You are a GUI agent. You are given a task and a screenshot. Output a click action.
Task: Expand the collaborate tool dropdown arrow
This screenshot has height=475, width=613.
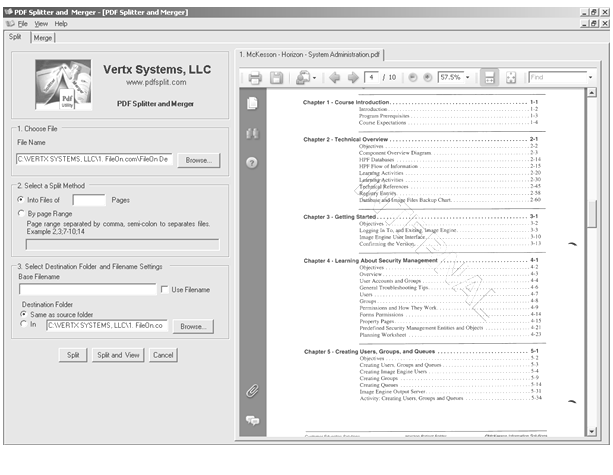[x=314, y=78]
